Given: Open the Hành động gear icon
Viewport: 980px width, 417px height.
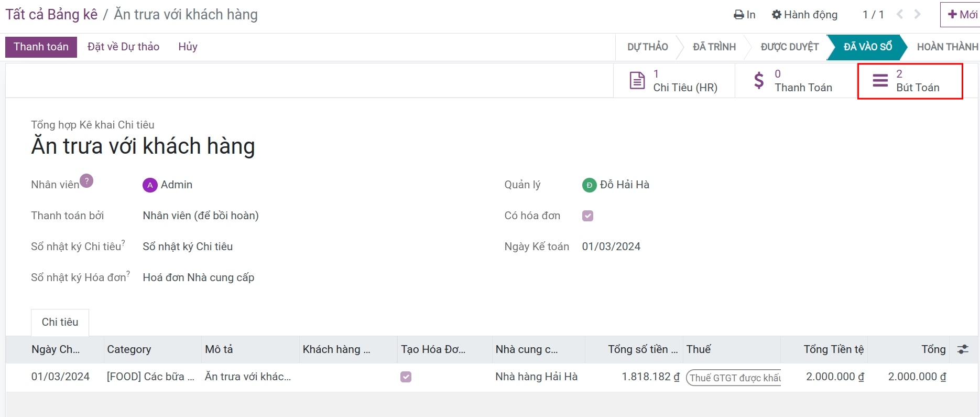Looking at the screenshot, I should tap(776, 15).
